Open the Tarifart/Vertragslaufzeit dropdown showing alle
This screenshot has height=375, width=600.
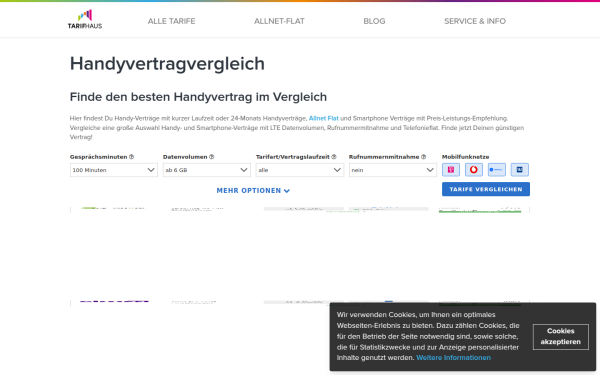300,170
